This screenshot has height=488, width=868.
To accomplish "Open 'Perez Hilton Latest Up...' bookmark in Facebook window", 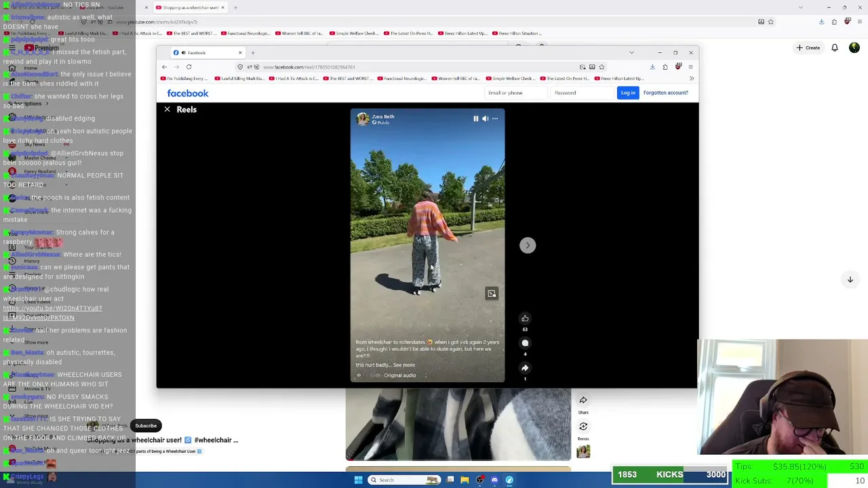I will [x=619, y=79].
